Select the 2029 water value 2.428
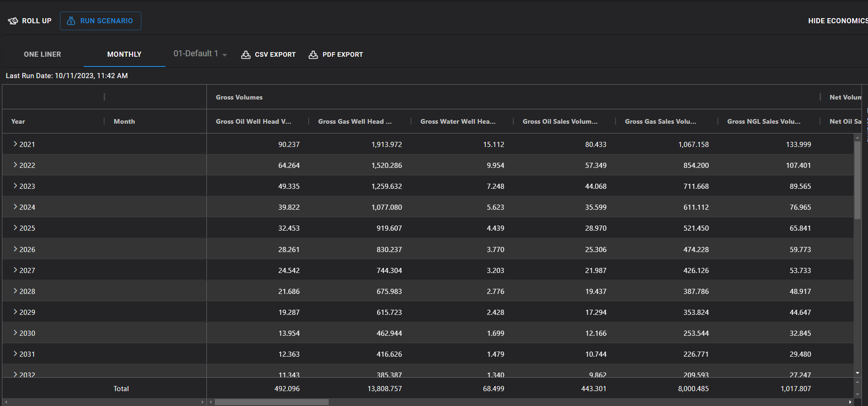 tap(495, 313)
